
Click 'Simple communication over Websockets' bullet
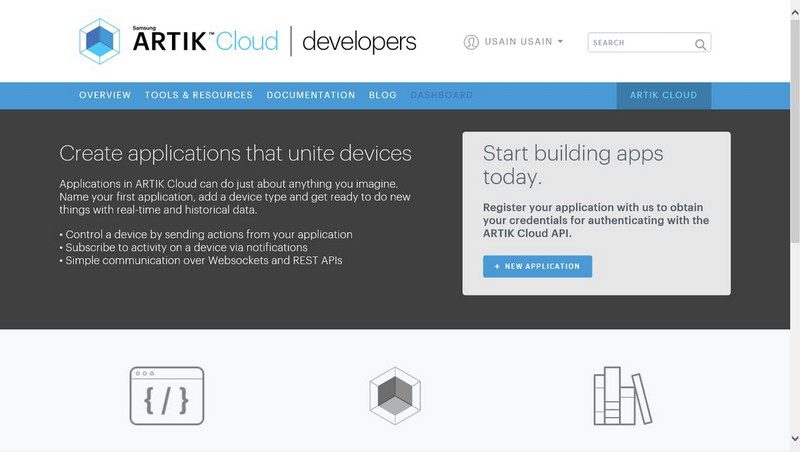[x=201, y=261]
